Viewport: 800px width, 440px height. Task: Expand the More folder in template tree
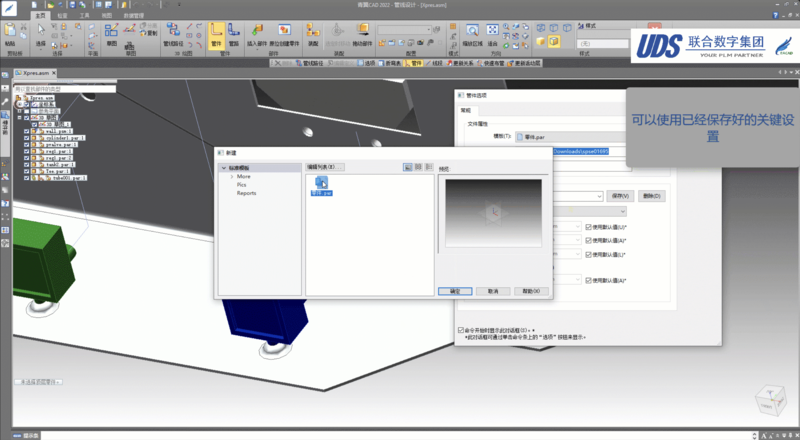(x=232, y=176)
